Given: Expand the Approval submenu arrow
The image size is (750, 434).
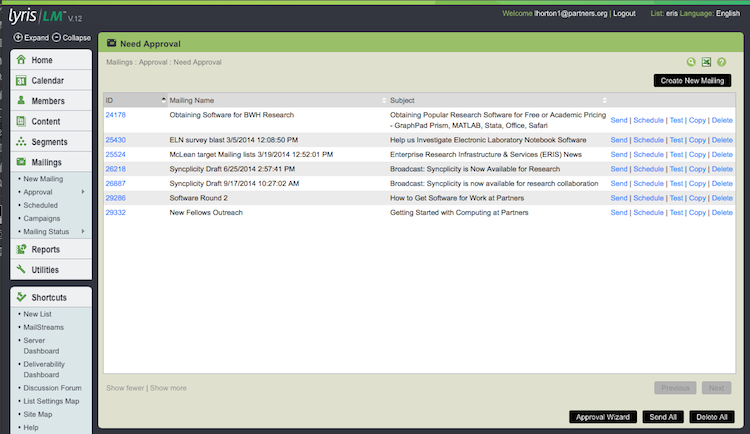Looking at the screenshot, I should point(83,192).
